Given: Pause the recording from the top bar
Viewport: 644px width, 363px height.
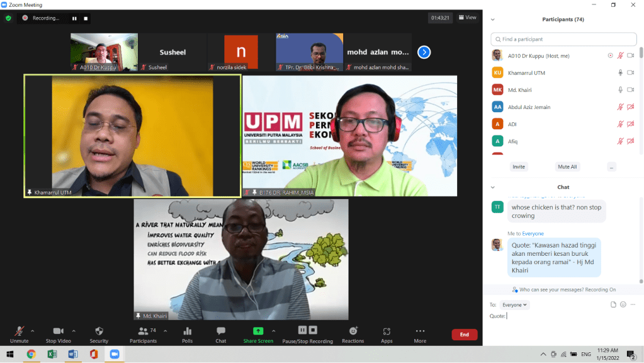Looking at the screenshot, I should (x=74, y=18).
